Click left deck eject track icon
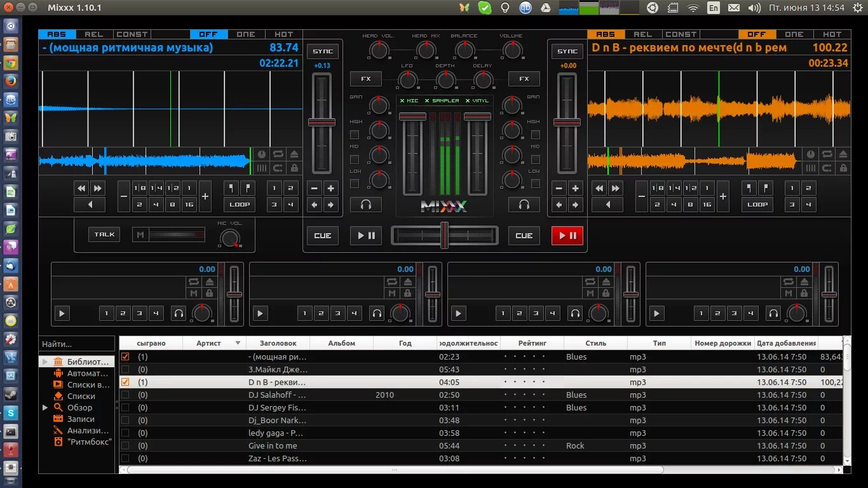The height and width of the screenshot is (488, 868). click(x=294, y=154)
